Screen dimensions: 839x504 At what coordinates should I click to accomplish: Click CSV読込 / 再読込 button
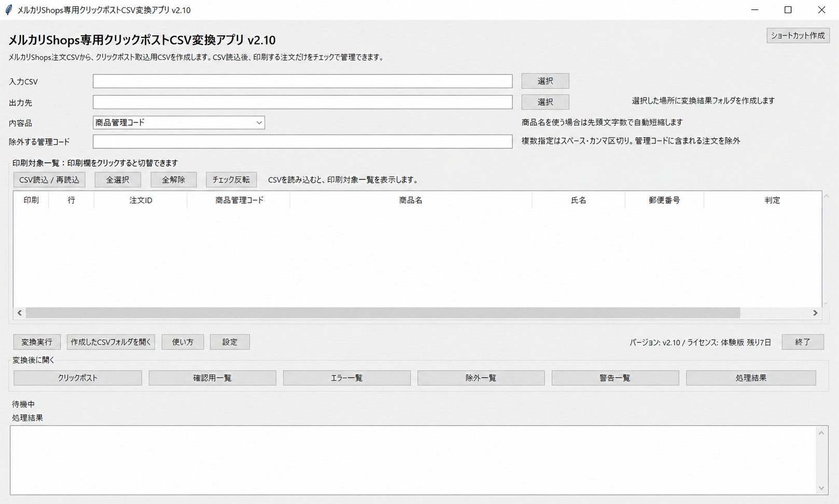pos(49,180)
